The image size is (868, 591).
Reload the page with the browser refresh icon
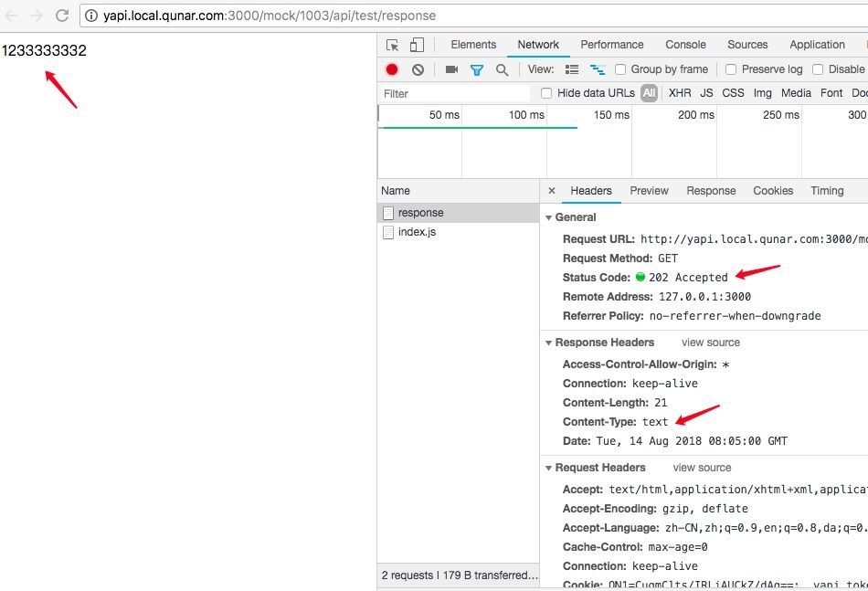62,16
